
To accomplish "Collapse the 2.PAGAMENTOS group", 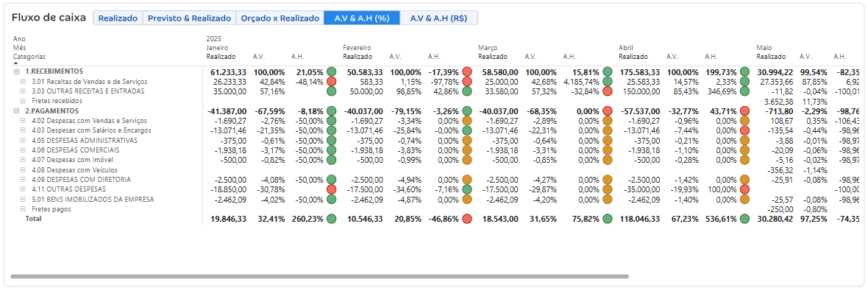I will (x=17, y=111).
